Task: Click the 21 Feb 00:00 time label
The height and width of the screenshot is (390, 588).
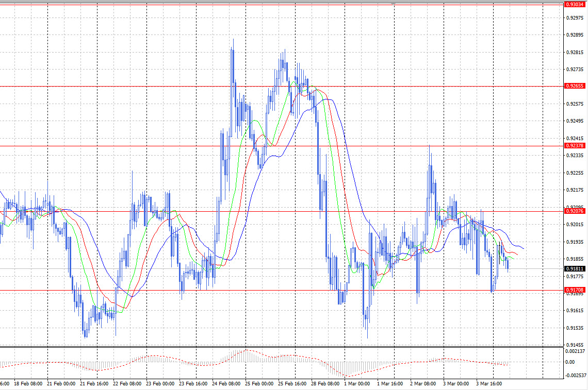Action: tap(61, 384)
